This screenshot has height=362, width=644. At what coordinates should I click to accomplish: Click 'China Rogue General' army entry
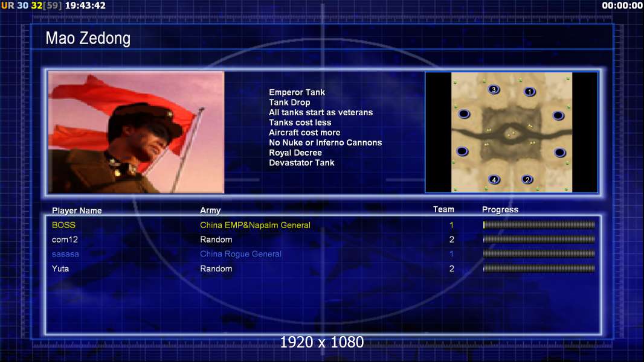tap(240, 254)
